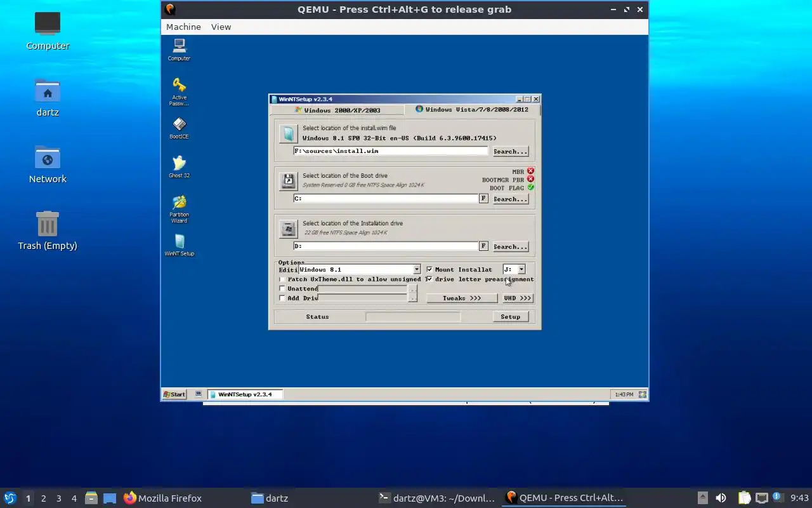Click the 9:43 clock in the panel

click(799, 498)
